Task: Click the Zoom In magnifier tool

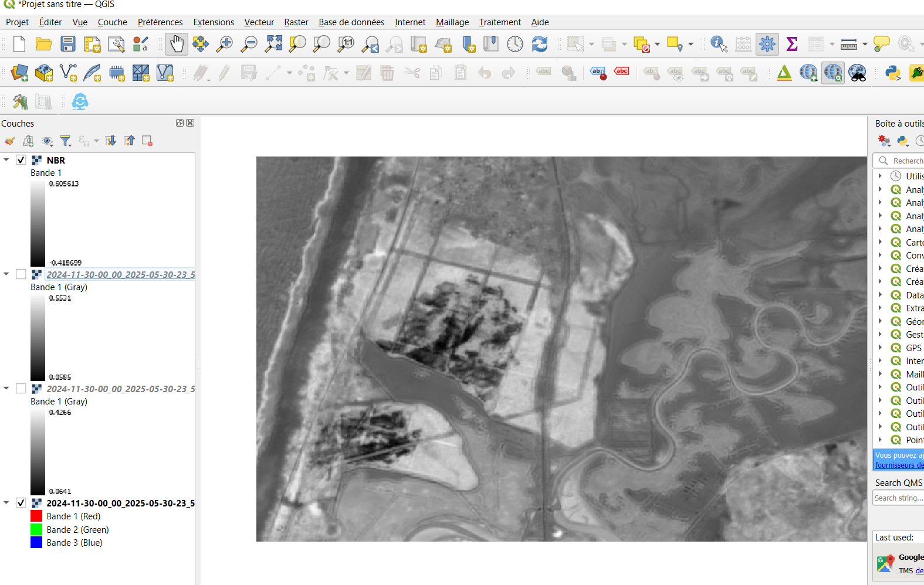Action: pyautogui.click(x=225, y=44)
